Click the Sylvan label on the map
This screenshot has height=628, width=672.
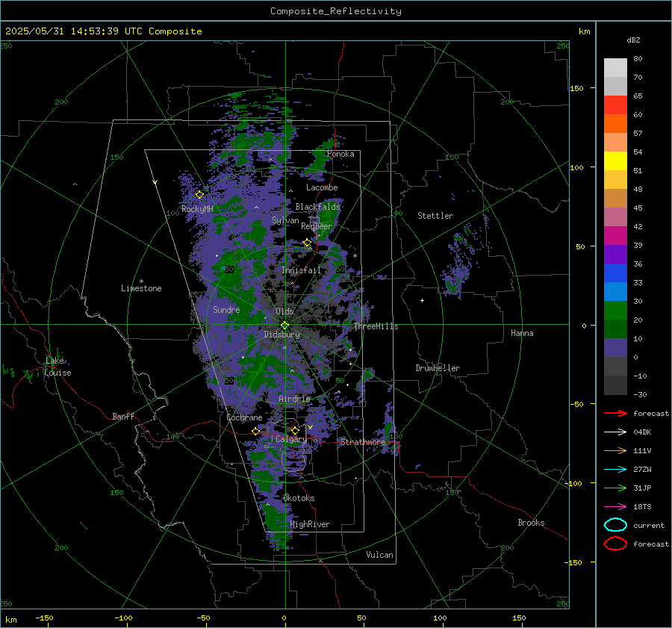click(x=285, y=220)
